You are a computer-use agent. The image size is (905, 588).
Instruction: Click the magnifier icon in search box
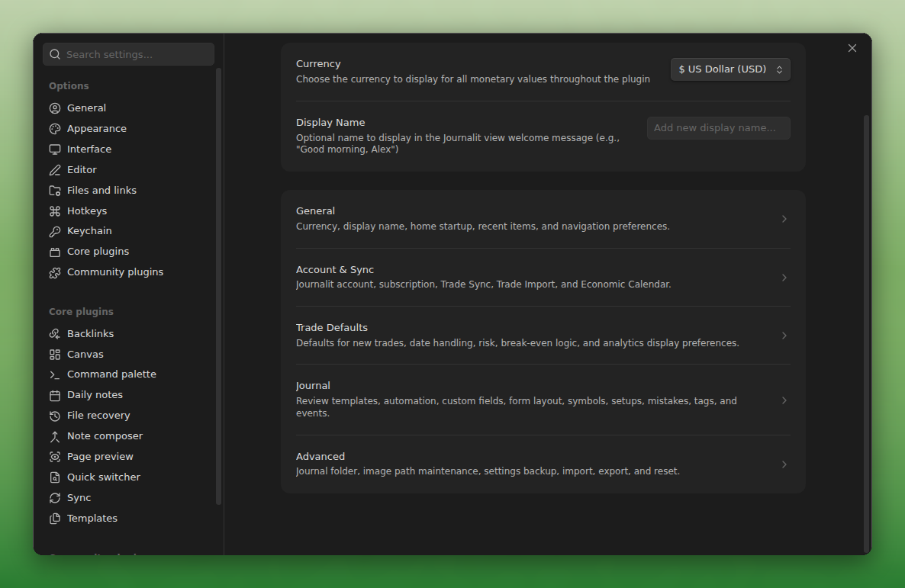point(55,54)
